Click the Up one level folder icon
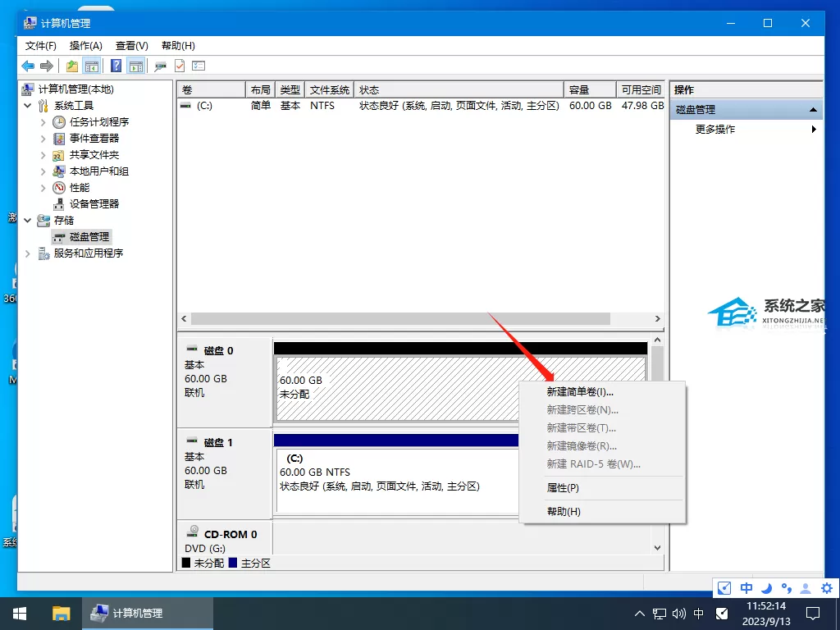 72,66
